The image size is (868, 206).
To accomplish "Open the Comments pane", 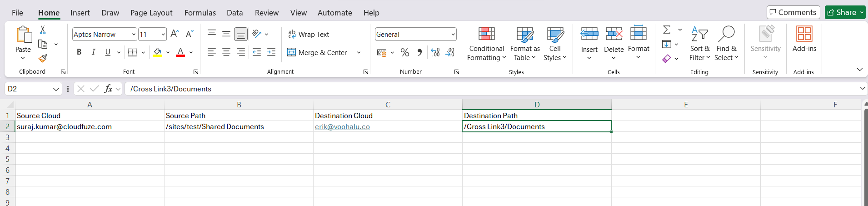I will (x=793, y=12).
